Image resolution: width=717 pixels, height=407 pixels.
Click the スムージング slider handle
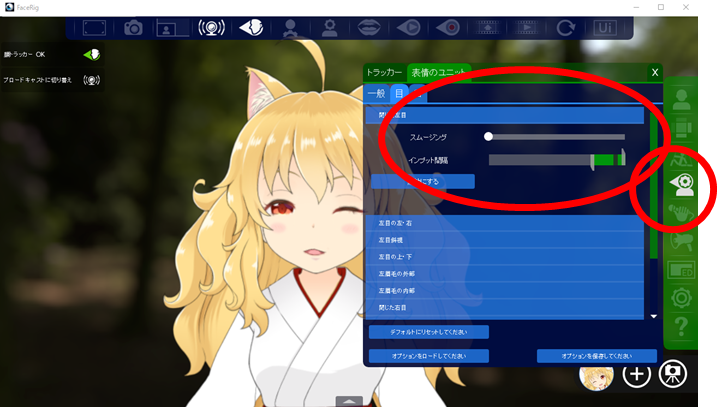(488, 136)
